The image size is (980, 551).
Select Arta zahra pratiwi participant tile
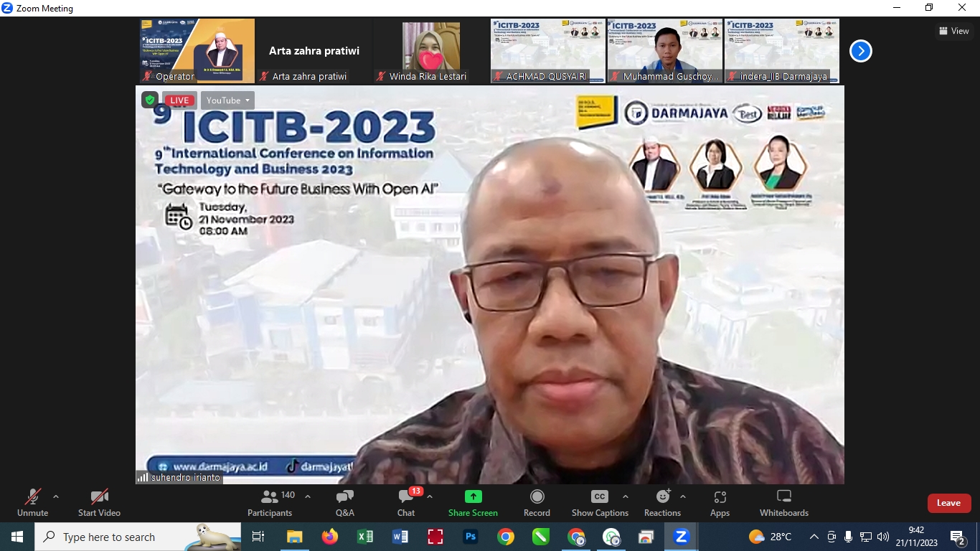[x=314, y=51]
